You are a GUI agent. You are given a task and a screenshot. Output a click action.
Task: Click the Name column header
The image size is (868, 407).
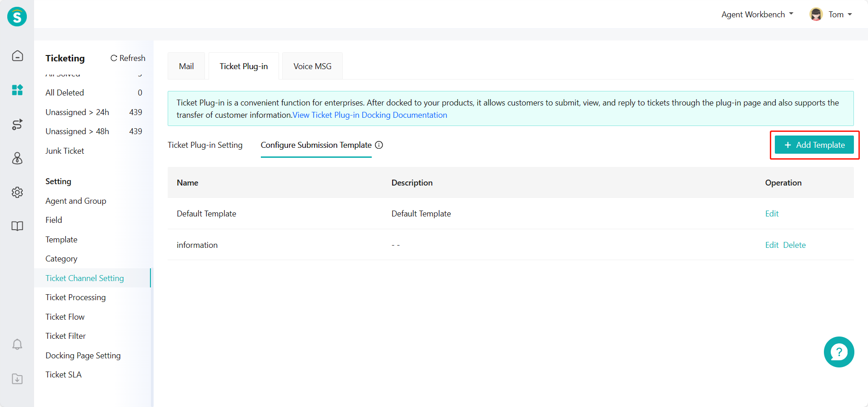pyautogui.click(x=188, y=183)
